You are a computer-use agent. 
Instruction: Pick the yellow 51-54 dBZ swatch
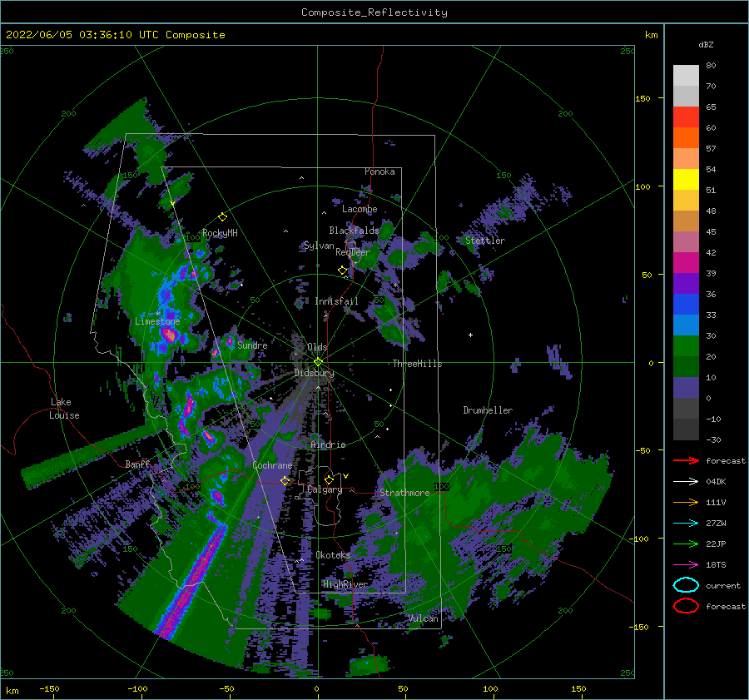pos(686,180)
